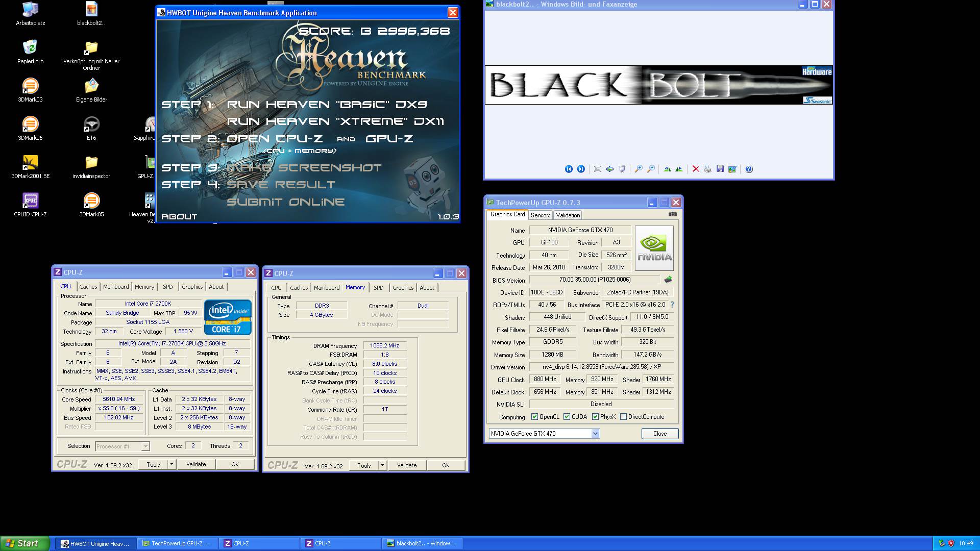Go to previous image in picture viewer
This screenshot has height=551, width=980.
(x=569, y=169)
